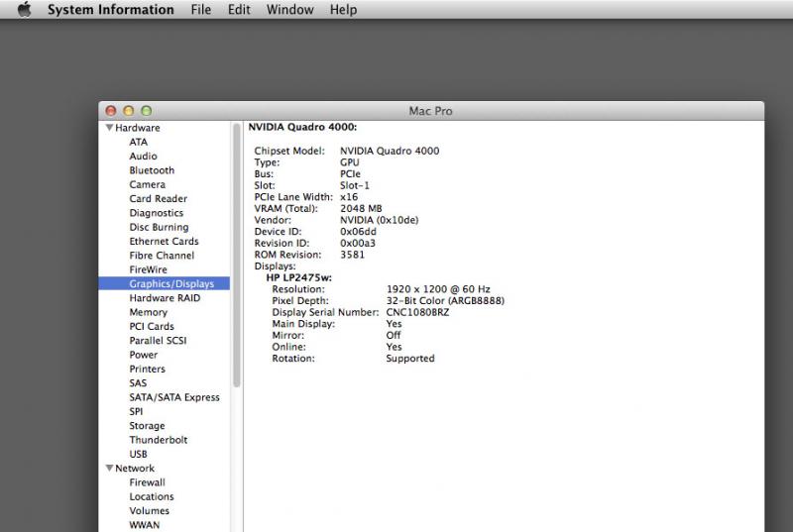This screenshot has height=532, width=793.
Task: Click the VRAM value 2048 MB
Action: pyautogui.click(x=361, y=208)
